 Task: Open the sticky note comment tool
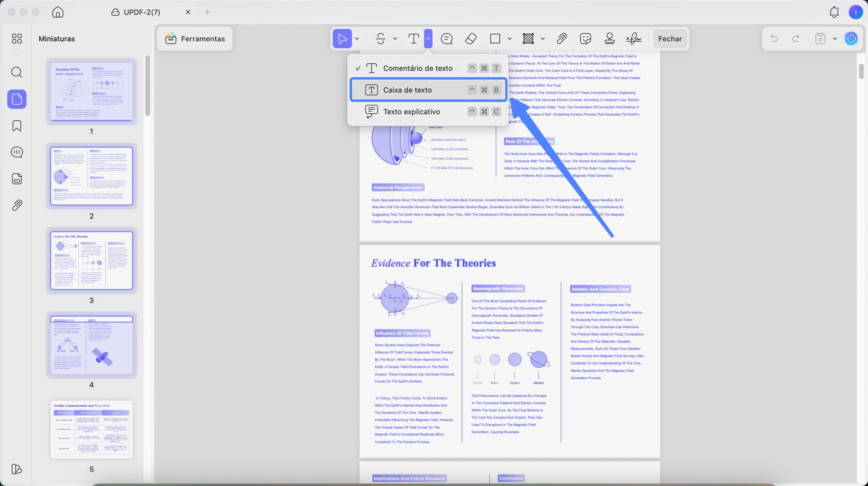click(x=447, y=39)
